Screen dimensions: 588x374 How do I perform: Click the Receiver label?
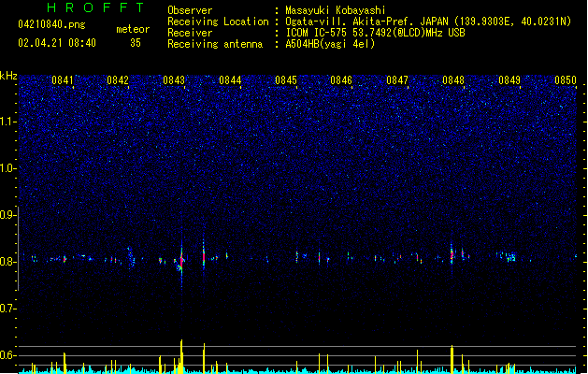pyautogui.click(x=190, y=33)
